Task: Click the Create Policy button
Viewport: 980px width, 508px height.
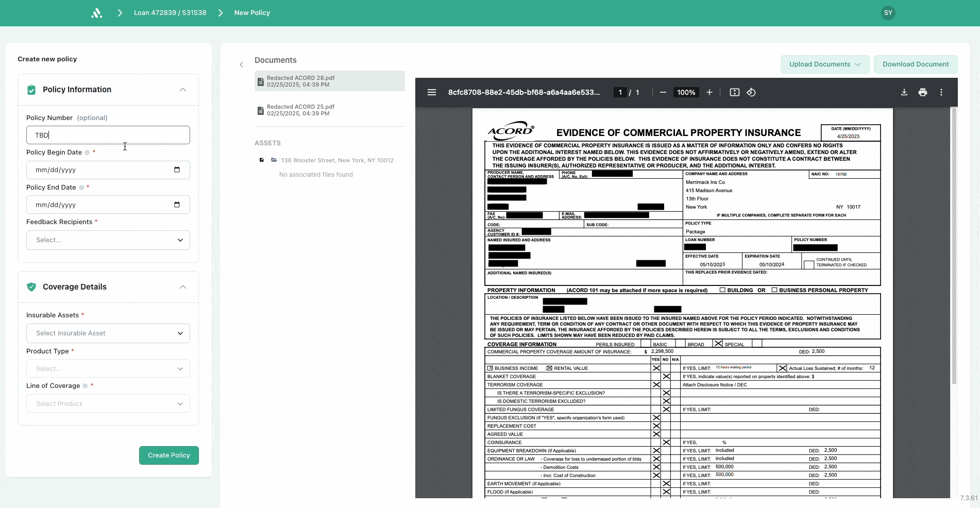Action: click(169, 455)
